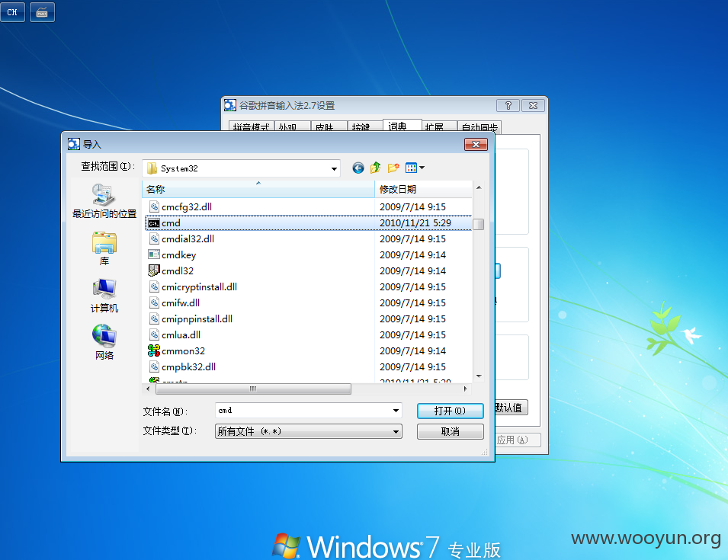Viewport: 728px width, 560px height.
Task: Switch to 拼音模式 tab in settings window
Action: pos(251,126)
